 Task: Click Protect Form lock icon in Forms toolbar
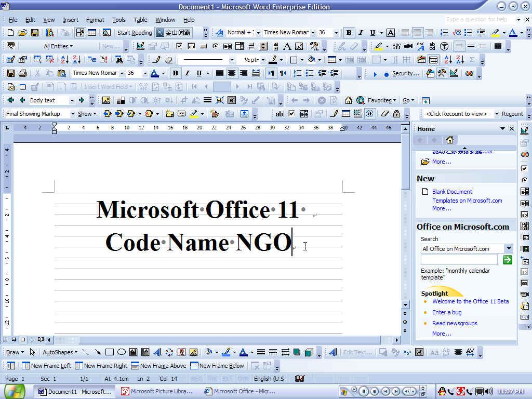[396, 114]
